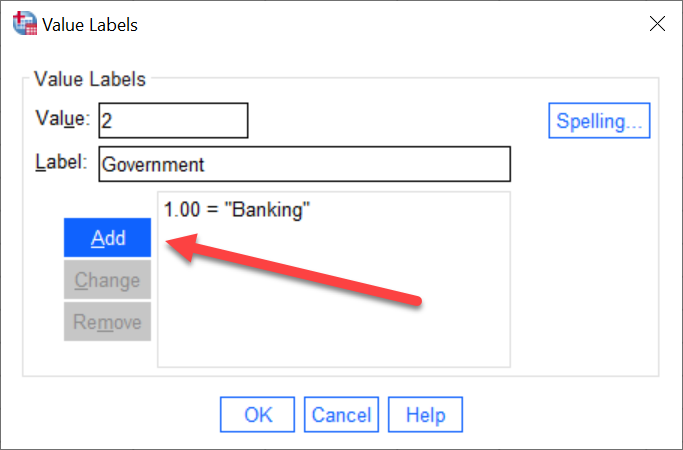
Task: Click the Value Labels group box heading
Action: click(90, 79)
